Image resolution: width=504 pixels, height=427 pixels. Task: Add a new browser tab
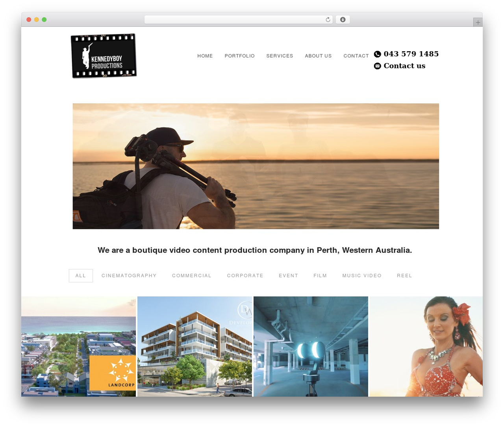click(478, 22)
